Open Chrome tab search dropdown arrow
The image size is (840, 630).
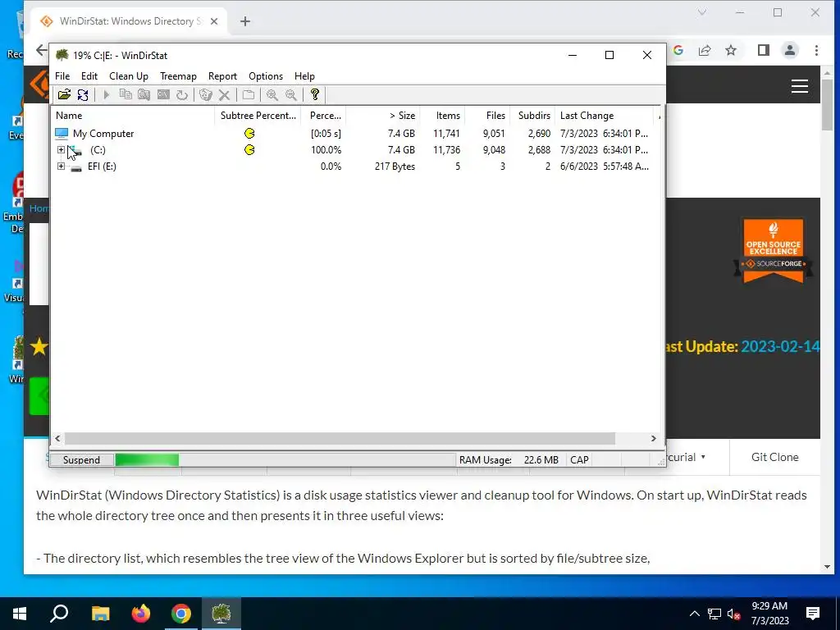tap(702, 12)
